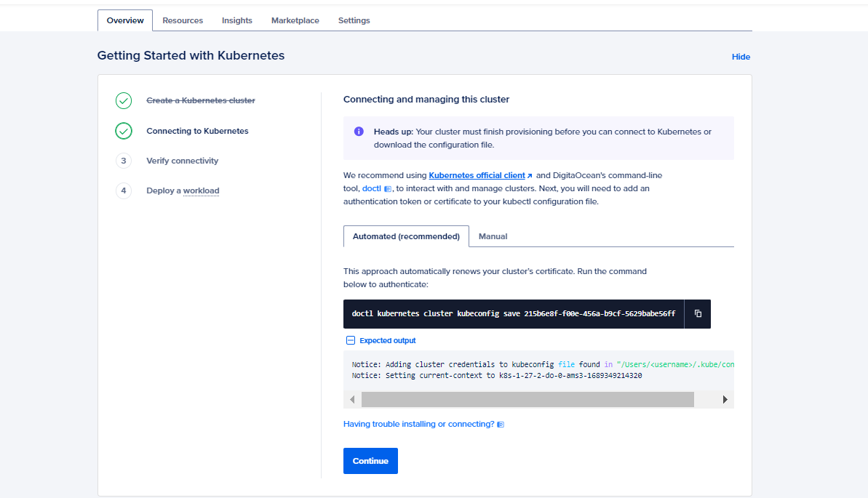Click the Continue button
Viewport: 868px width, 498px height.
point(370,461)
